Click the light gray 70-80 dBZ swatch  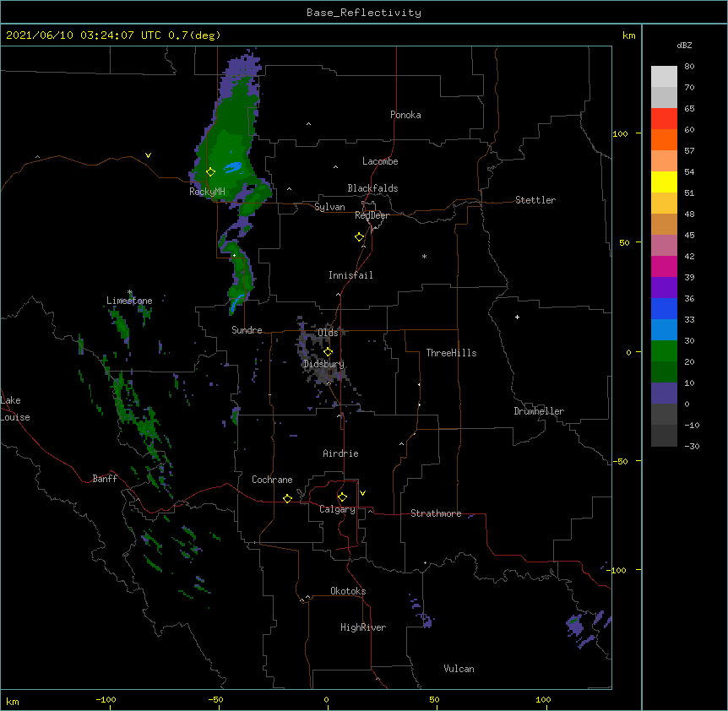tap(664, 77)
